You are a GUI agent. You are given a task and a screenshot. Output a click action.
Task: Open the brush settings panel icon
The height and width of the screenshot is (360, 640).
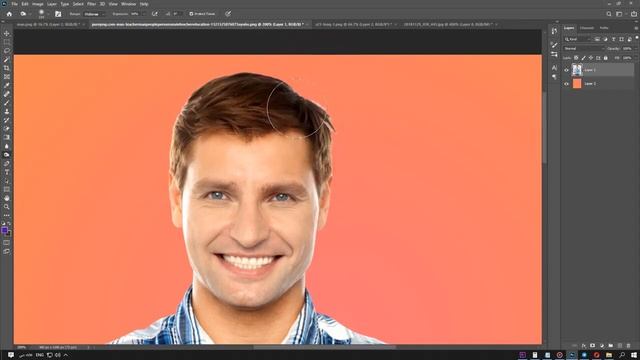pyautogui.click(x=58, y=14)
